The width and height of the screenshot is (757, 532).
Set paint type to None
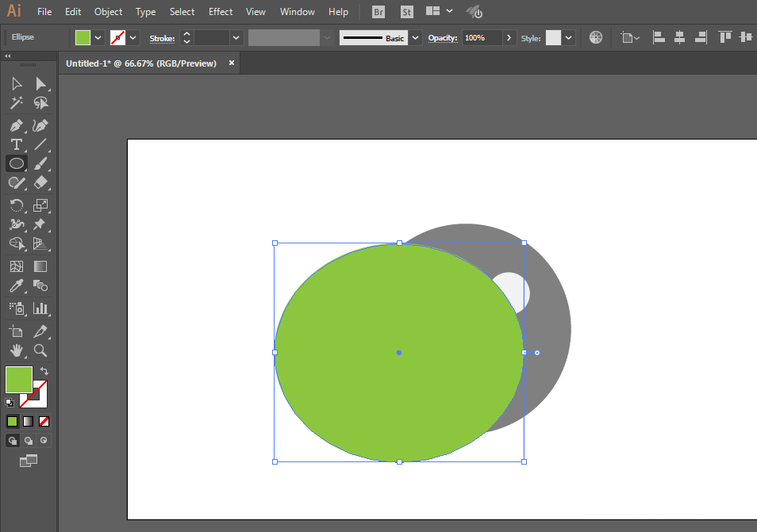pyautogui.click(x=44, y=422)
